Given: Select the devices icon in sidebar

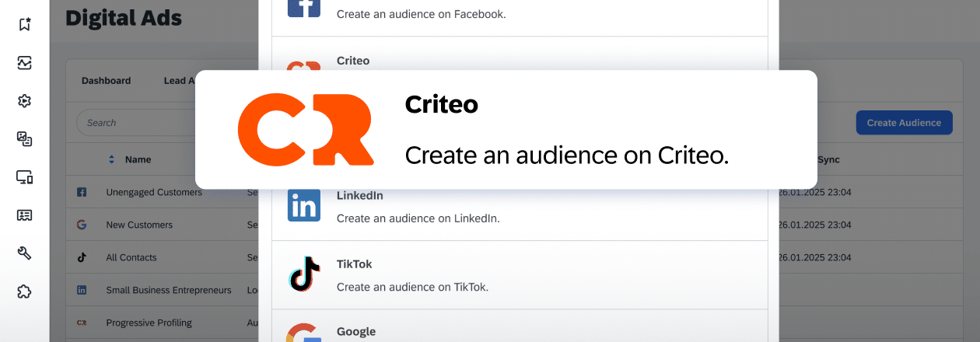Looking at the screenshot, I should (24, 177).
